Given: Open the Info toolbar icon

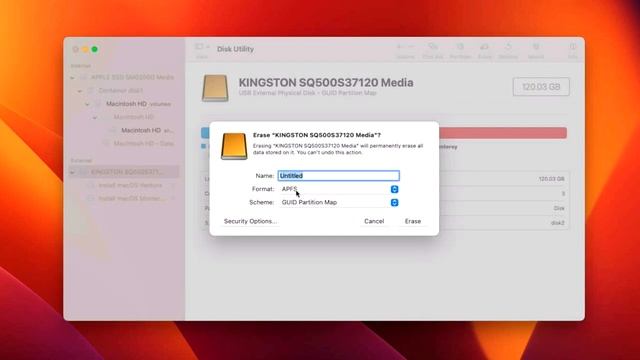Looking at the screenshot, I should coord(573,47).
